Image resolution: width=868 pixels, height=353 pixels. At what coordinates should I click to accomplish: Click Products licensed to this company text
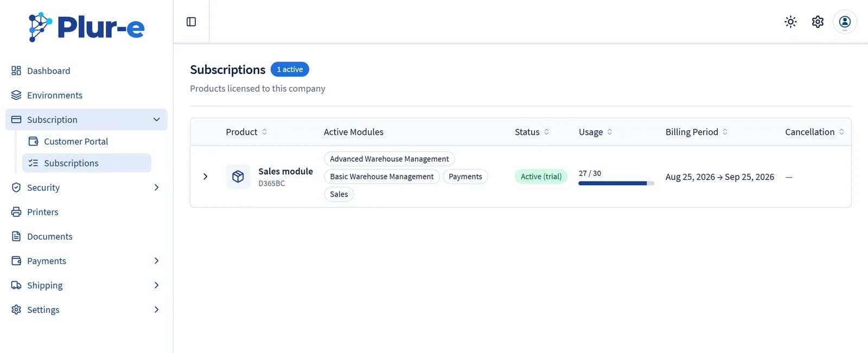(x=258, y=89)
